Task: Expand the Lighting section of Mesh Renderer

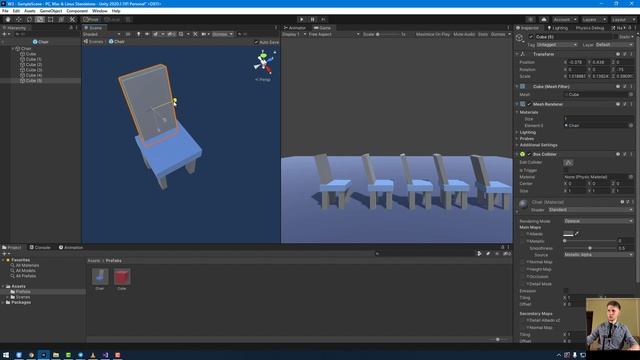Action: coord(517,132)
